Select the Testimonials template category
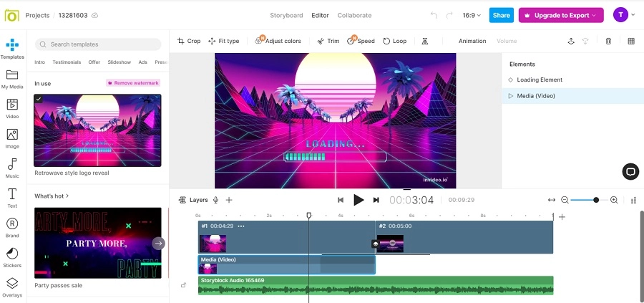 (x=67, y=62)
